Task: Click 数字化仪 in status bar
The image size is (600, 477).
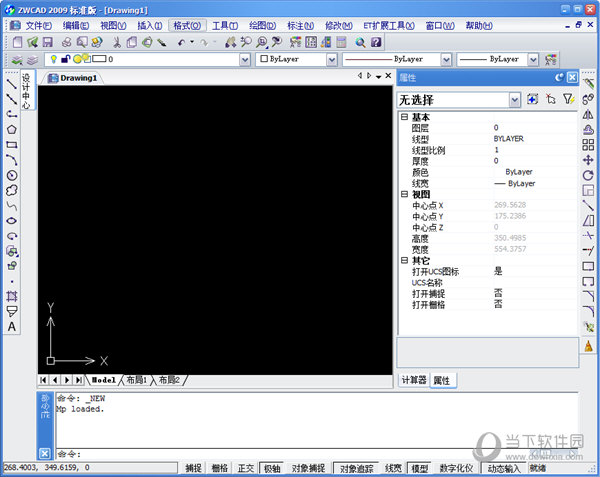Action: (456, 468)
